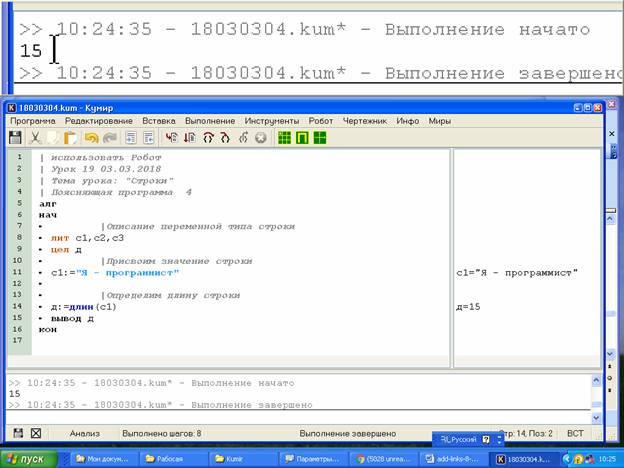Click the пуск Start button
Image resolution: width=624 pixels, height=468 pixels.
pos(28,459)
